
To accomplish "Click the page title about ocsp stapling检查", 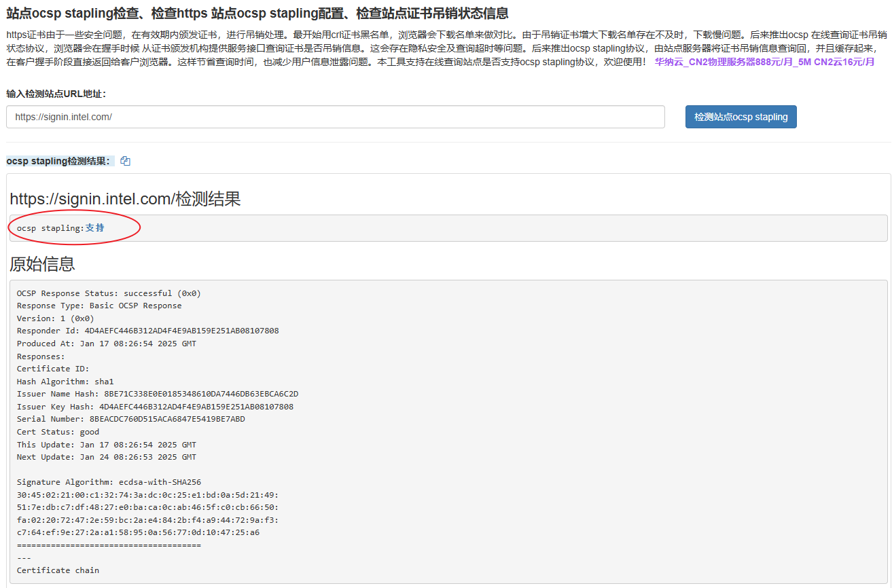I will coord(257,14).
